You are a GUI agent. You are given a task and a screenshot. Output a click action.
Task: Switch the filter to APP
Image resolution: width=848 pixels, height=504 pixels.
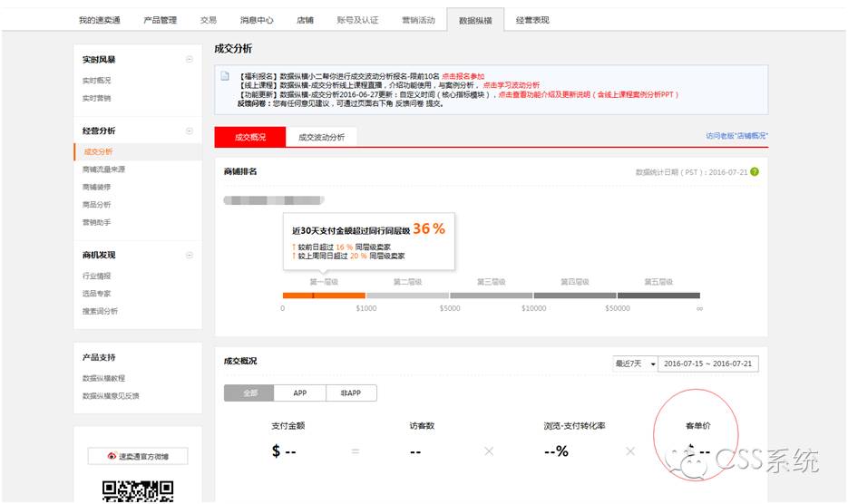click(x=299, y=393)
